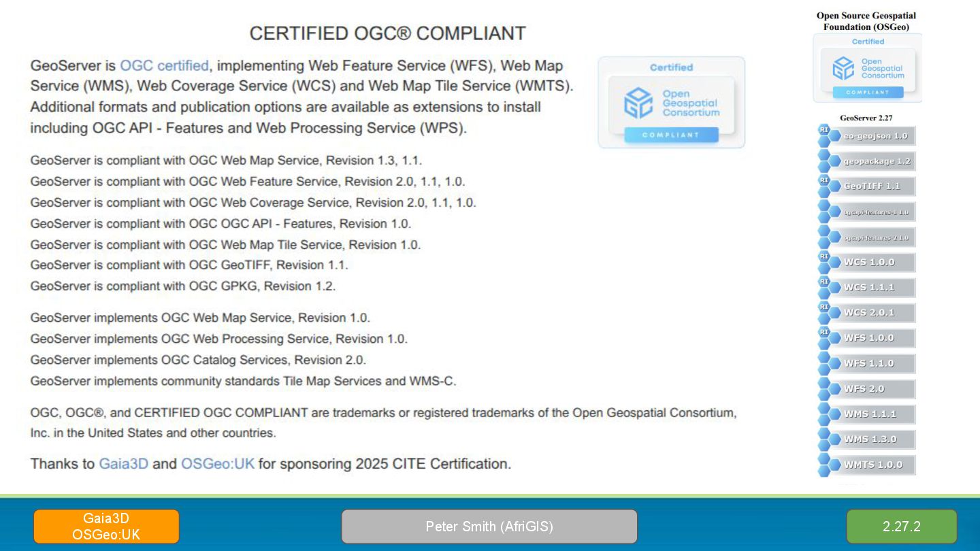Click the Web Feature Service Revision 2.0 line

[x=248, y=182]
